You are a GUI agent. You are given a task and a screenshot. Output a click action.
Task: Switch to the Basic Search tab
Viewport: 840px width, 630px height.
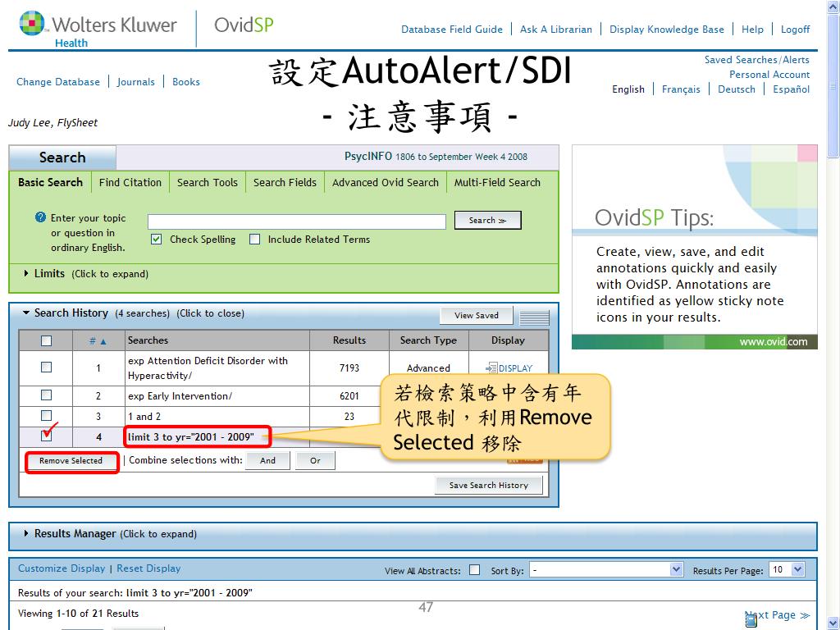(x=50, y=182)
